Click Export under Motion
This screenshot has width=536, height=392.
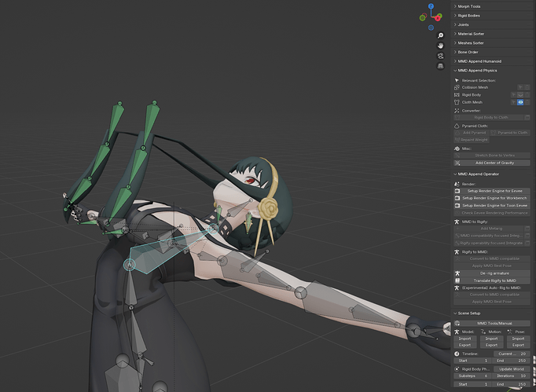pyautogui.click(x=491, y=345)
